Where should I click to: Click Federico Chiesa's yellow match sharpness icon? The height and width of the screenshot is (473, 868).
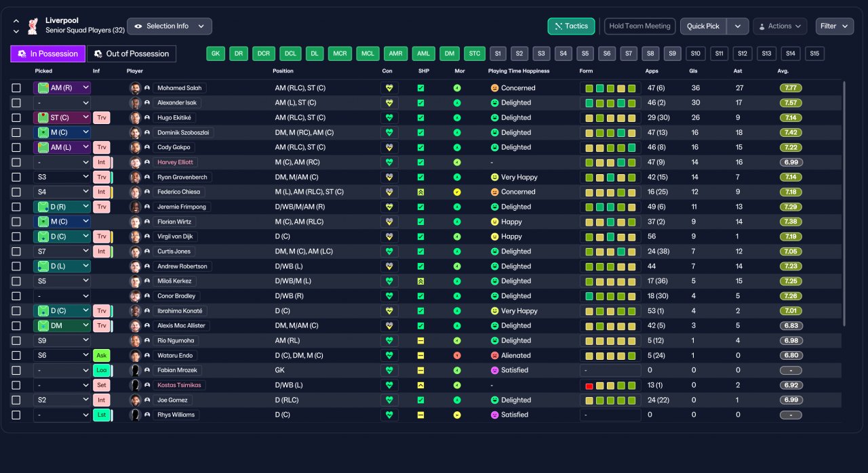[420, 192]
